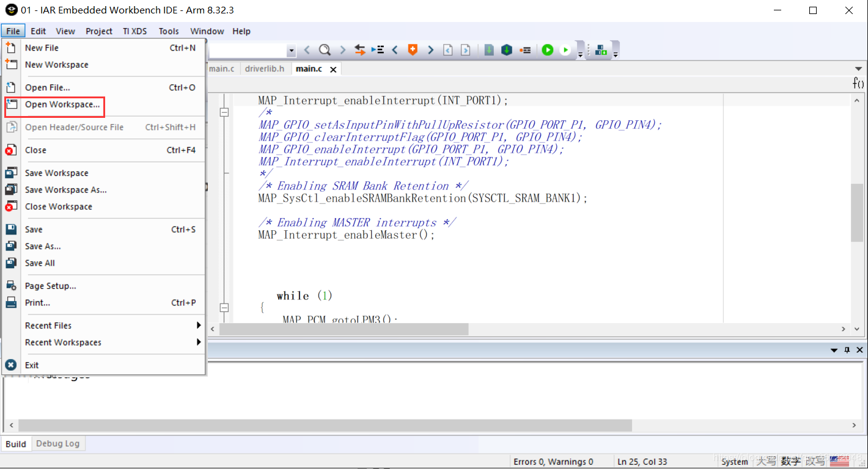This screenshot has height=469, width=868.
Task: Click the US flag language indicator
Action: tap(839, 462)
